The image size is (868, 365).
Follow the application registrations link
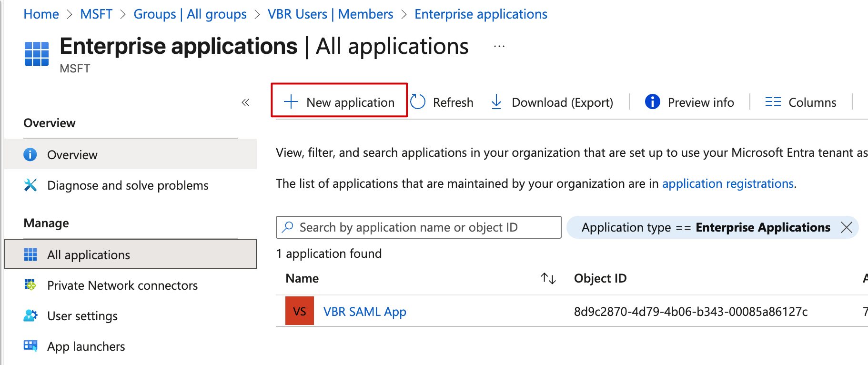coord(727,183)
